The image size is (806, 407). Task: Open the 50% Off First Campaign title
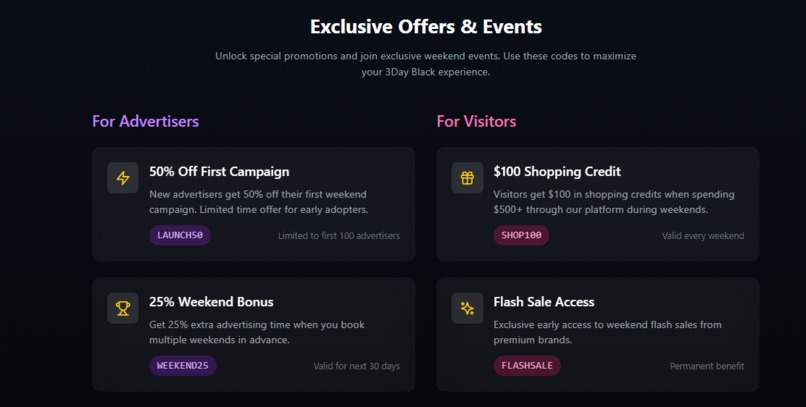[219, 172]
